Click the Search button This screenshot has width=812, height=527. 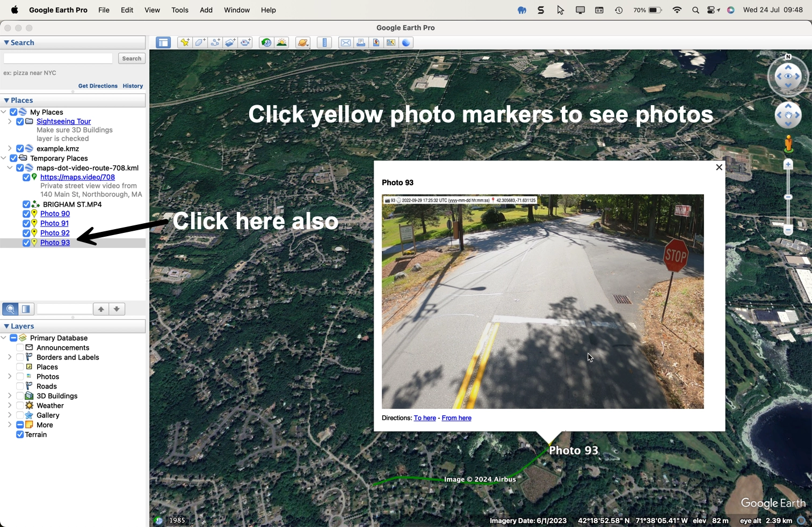point(132,58)
